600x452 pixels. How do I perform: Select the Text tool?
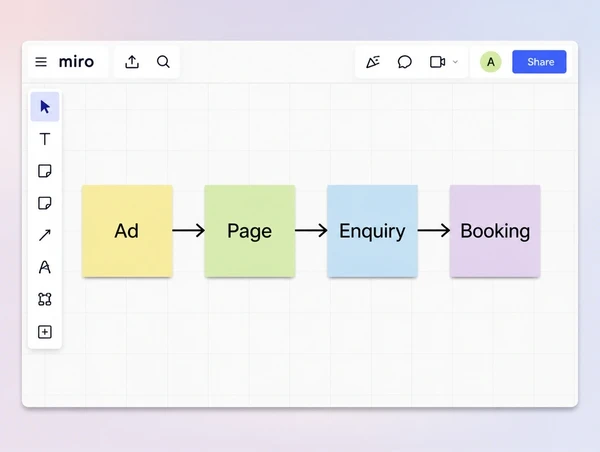(x=45, y=139)
